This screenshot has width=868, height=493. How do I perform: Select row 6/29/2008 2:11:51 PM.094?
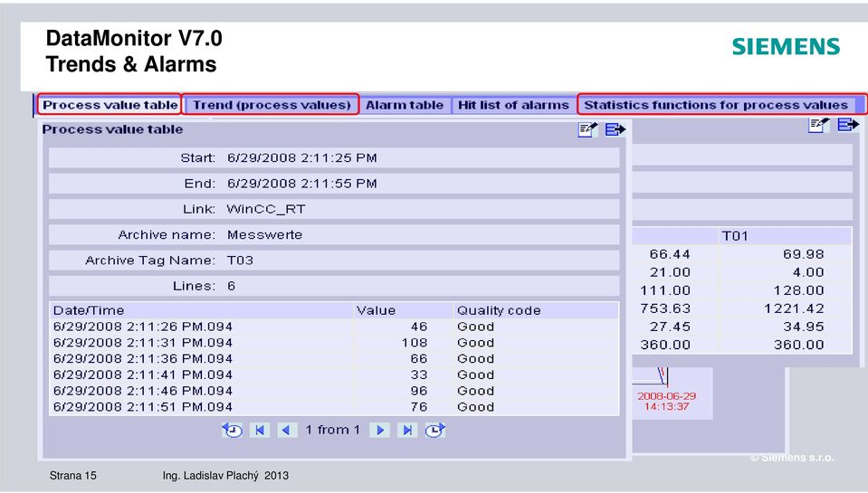click(334, 407)
